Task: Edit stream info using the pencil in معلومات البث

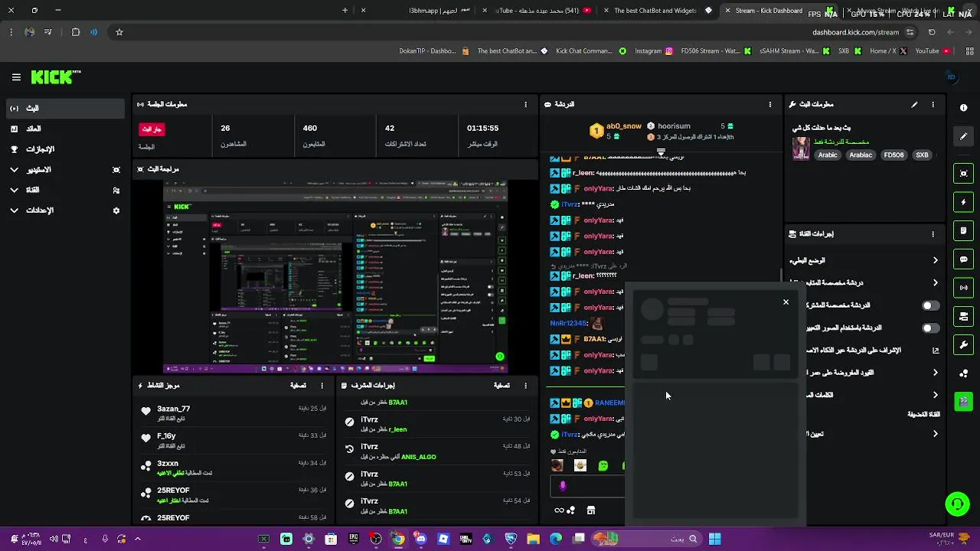Action: [x=914, y=104]
